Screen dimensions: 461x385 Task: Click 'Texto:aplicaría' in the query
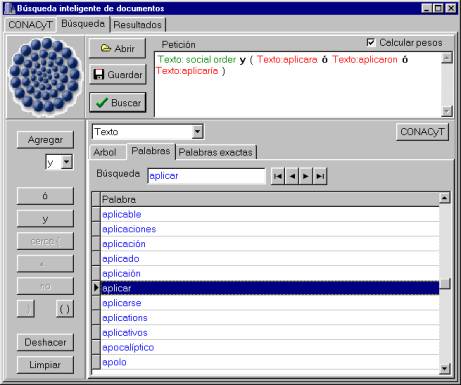(x=187, y=71)
